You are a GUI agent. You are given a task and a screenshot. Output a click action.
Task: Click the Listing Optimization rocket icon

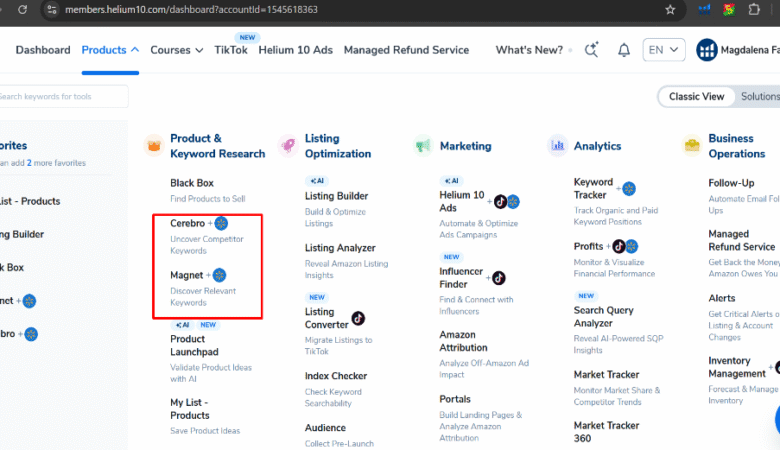tap(289, 146)
